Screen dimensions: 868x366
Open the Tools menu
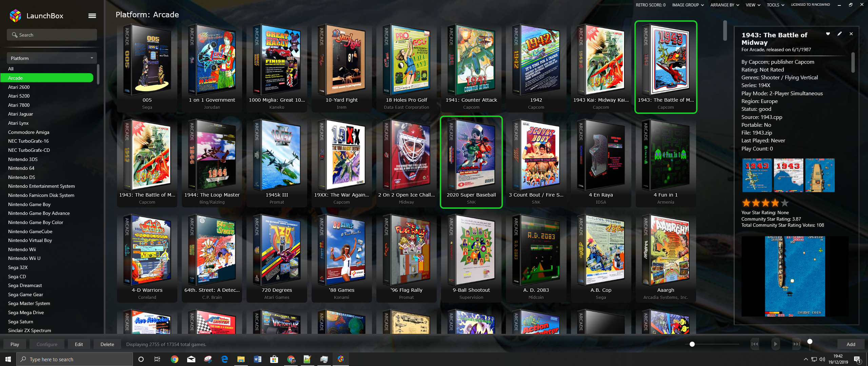coord(775,5)
